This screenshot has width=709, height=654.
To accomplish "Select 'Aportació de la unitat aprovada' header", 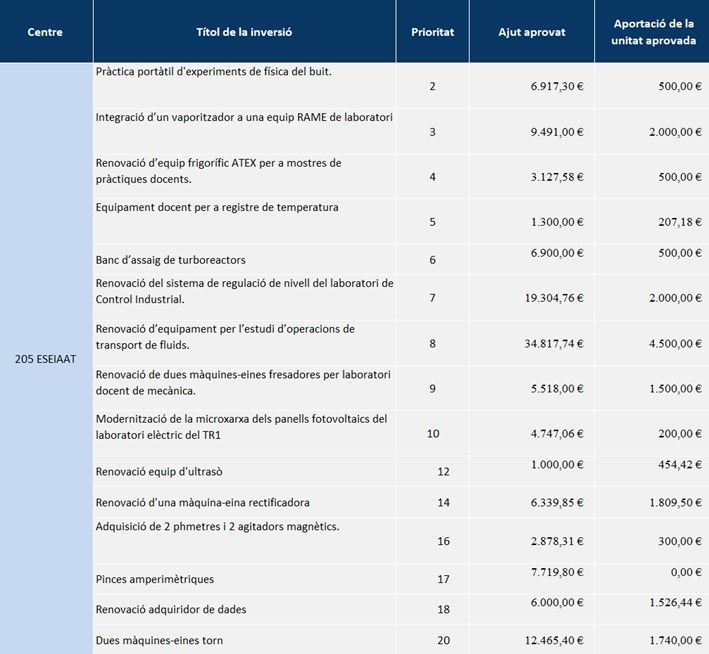I will click(x=653, y=32).
